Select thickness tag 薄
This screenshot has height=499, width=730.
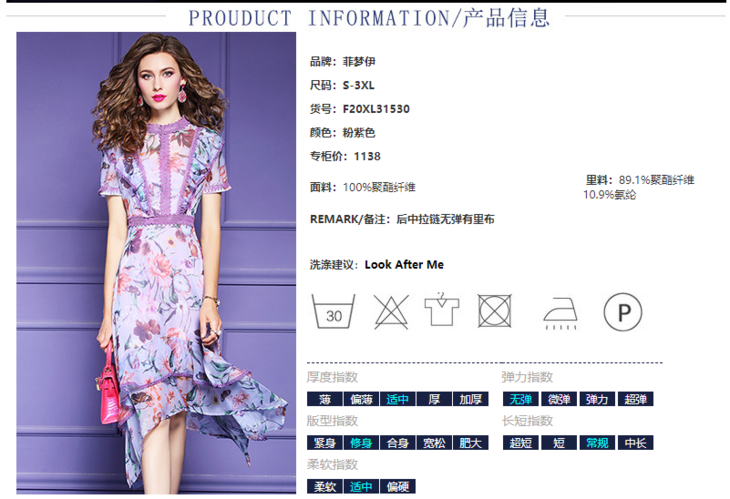pos(324,399)
